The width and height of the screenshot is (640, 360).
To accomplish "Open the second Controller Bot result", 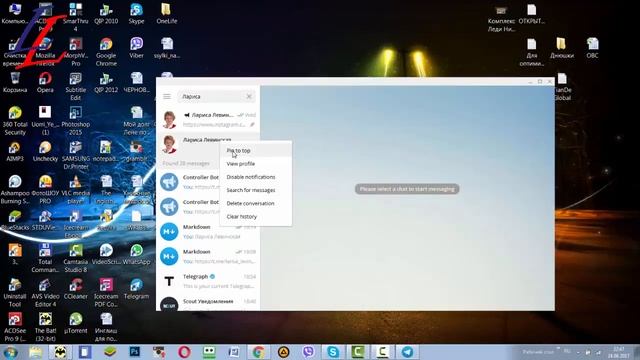I will [188, 207].
